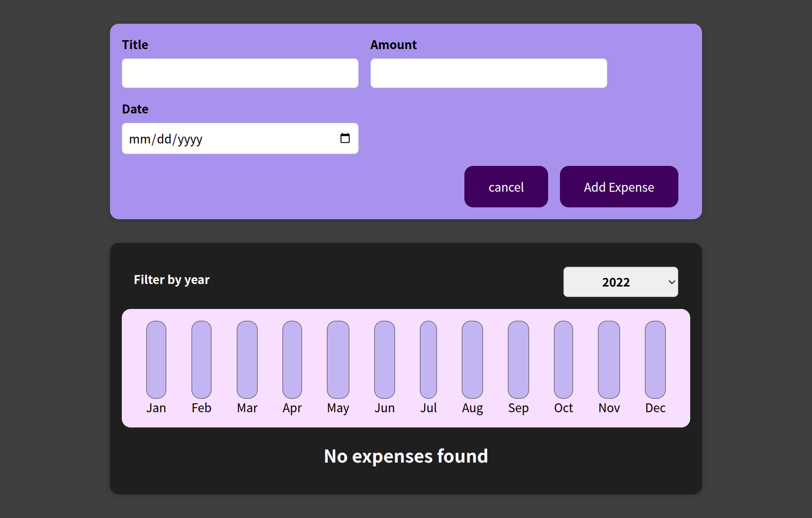This screenshot has height=518, width=812.
Task: Click the mm/dd/yyyy date field
Action: click(211, 138)
